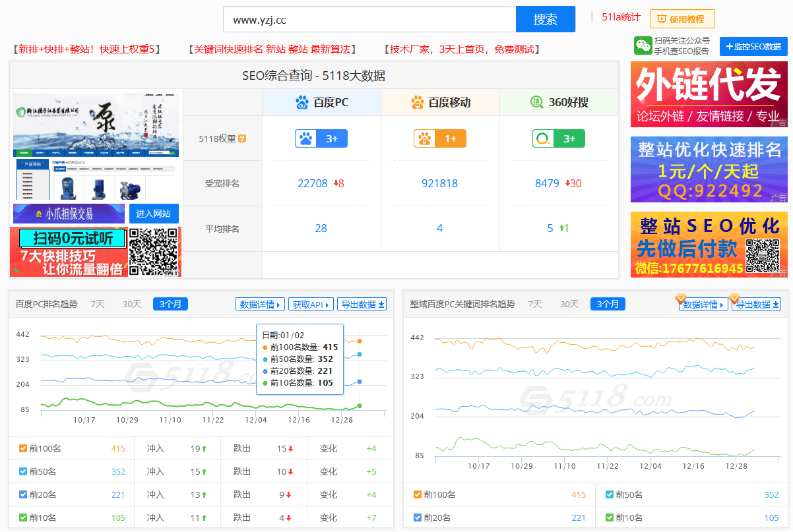
Task: Click the Baidu Mobile ranking 921818
Action: [440, 183]
